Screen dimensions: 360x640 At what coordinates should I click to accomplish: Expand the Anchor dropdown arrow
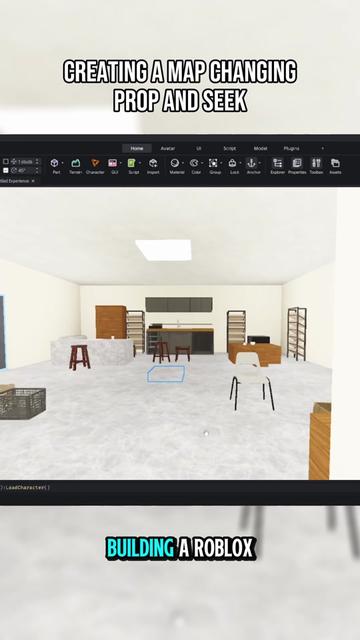point(260,163)
